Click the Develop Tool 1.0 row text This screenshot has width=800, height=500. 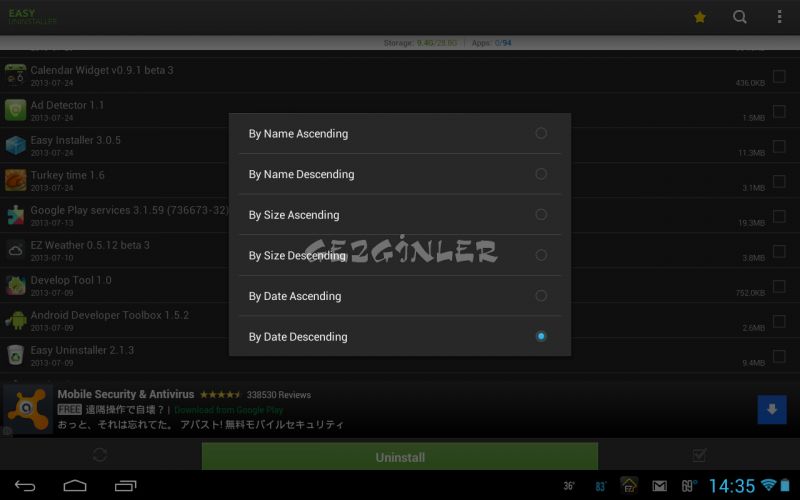71,280
